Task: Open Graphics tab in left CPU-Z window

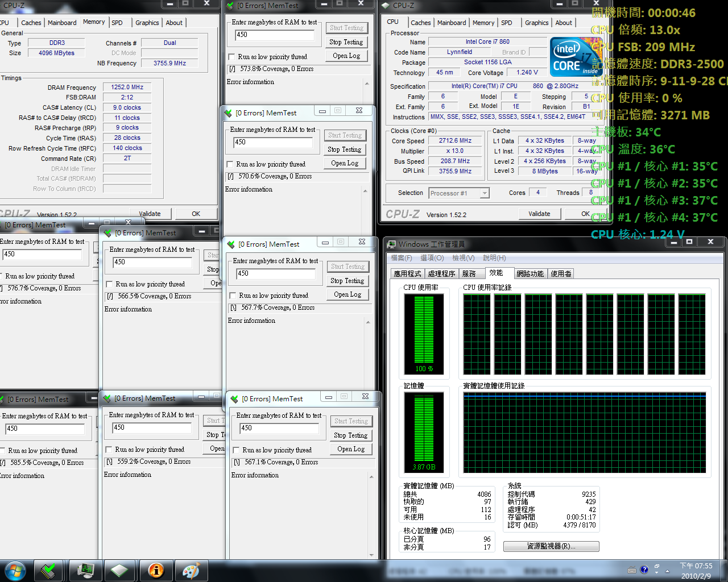Action: coord(147,23)
